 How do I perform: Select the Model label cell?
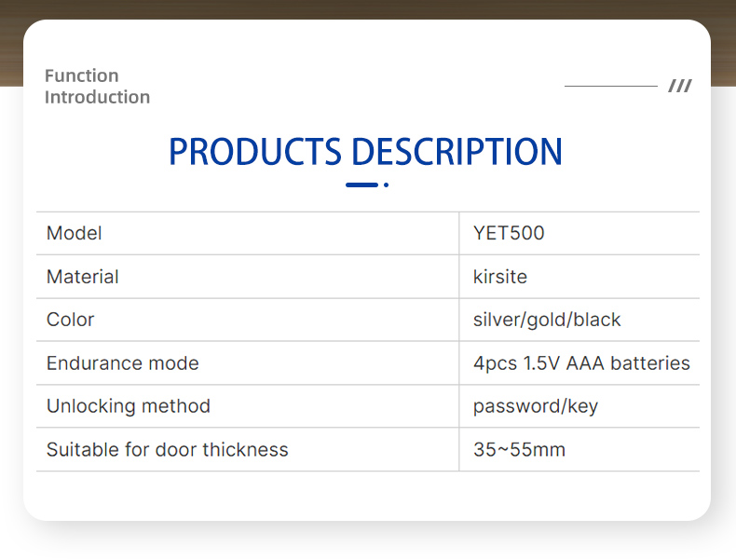coord(75,233)
